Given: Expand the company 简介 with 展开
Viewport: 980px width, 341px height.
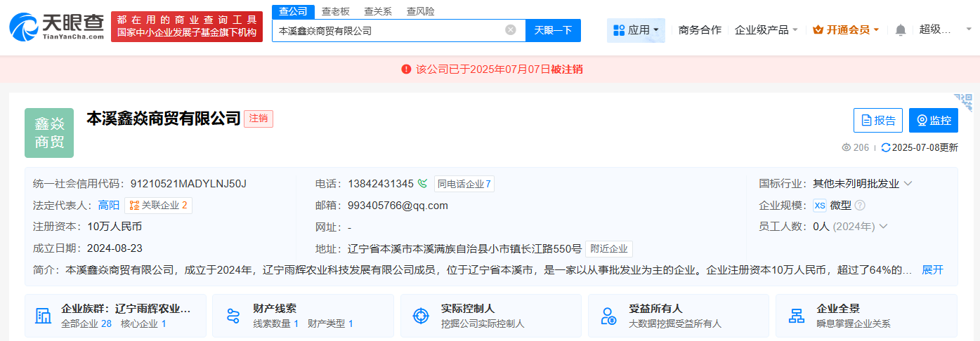Looking at the screenshot, I should tap(932, 269).
